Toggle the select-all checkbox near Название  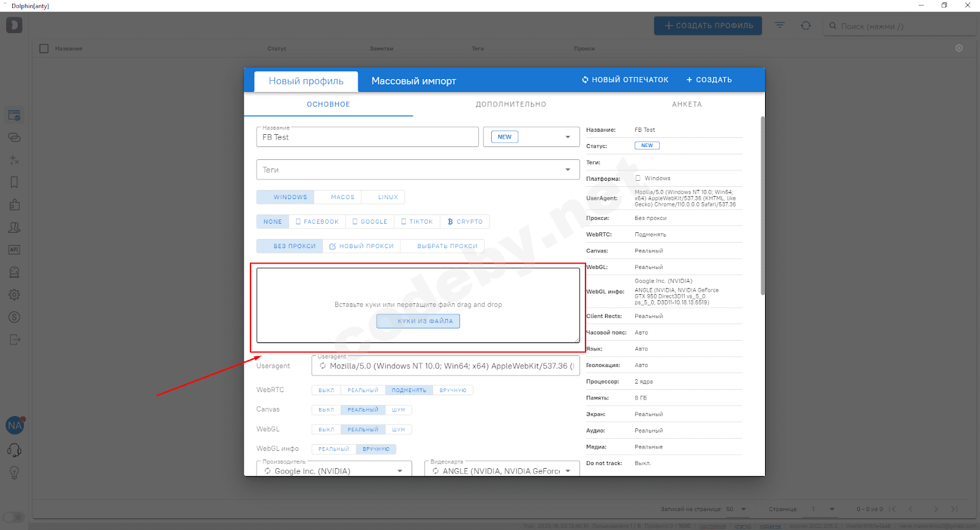[44, 48]
